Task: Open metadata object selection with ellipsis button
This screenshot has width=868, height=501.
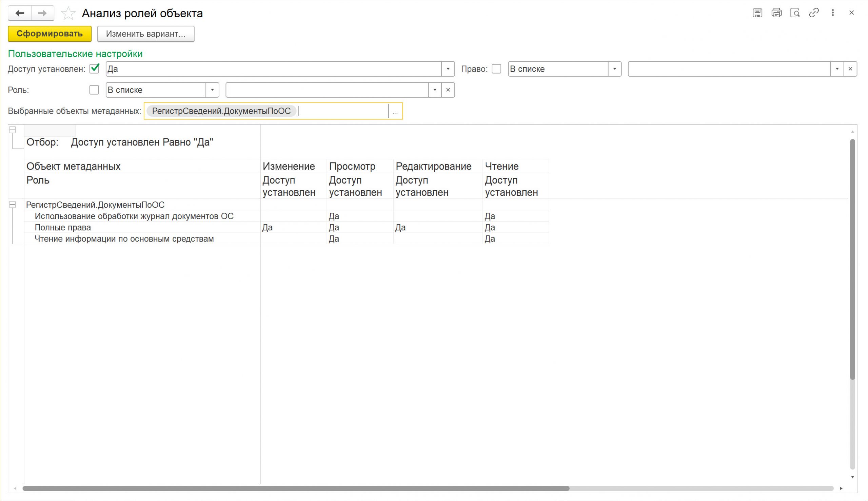Action: (395, 111)
